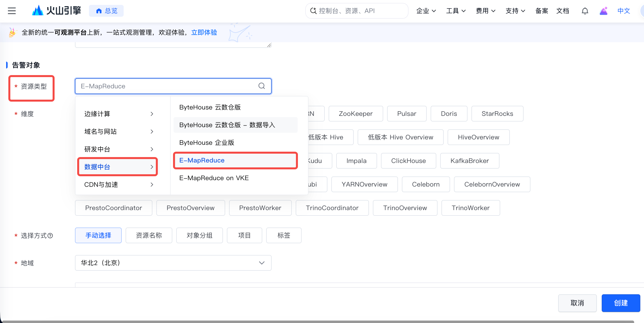The height and width of the screenshot is (323, 644).
Task: Select the YARNOverview dimension
Action: (x=365, y=184)
